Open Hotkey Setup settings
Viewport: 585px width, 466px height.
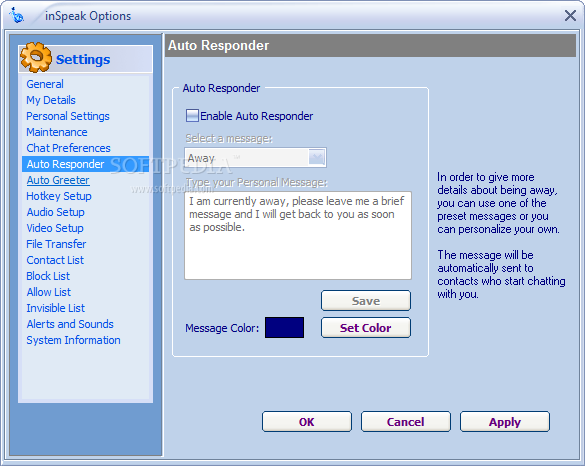(x=59, y=196)
